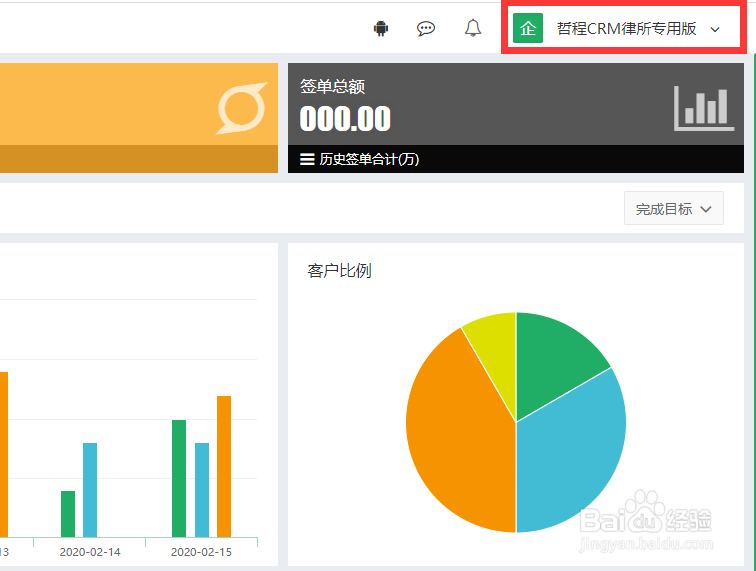Viewport: 756px width, 571px height.
Task: Click the blue bar for 2020-02-15
Action: (202, 490)
